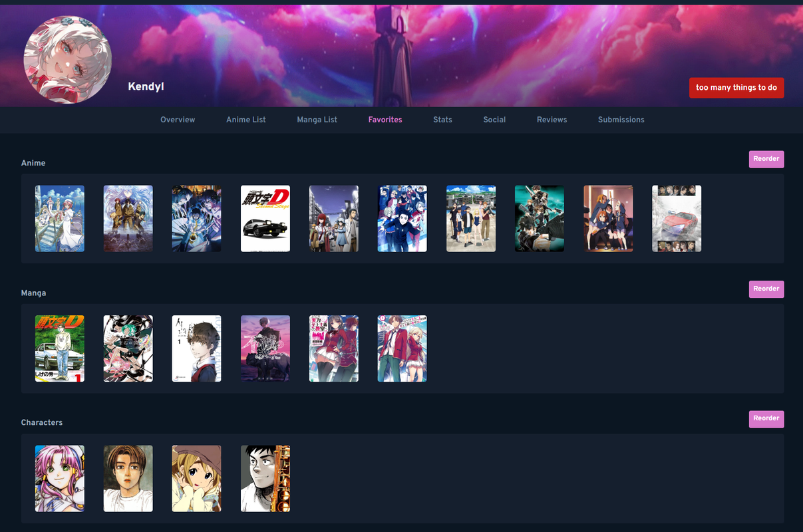The image size is (803, 532).
Task: Click the Reorder button for Characters
Action: [x=766, y=418]
